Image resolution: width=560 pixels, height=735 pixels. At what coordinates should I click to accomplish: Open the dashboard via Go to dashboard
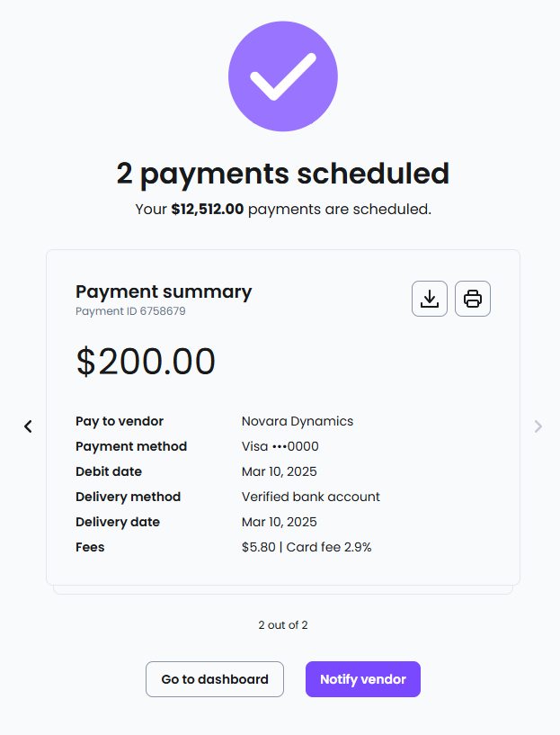click(x=215, y=679)
